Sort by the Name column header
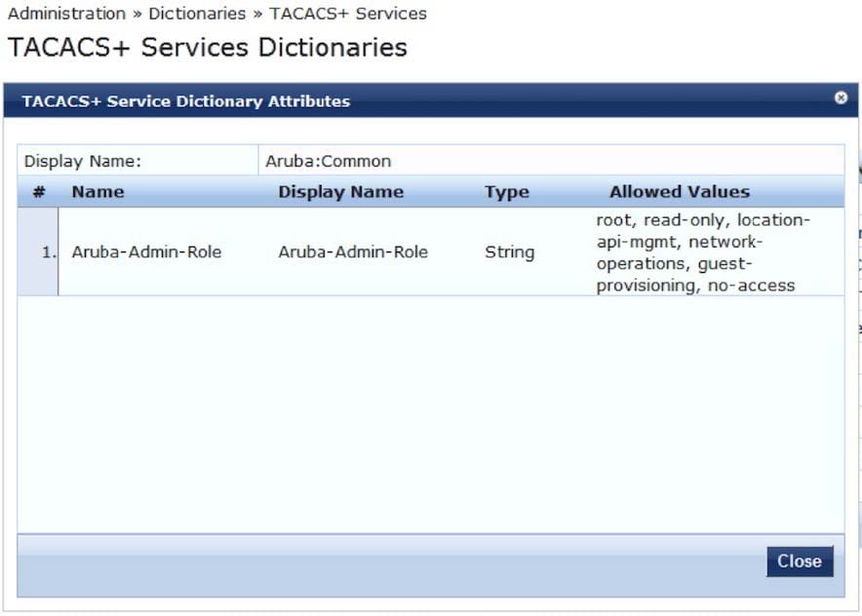Screen dimensions: 862x616 click(x=98, y=191)
